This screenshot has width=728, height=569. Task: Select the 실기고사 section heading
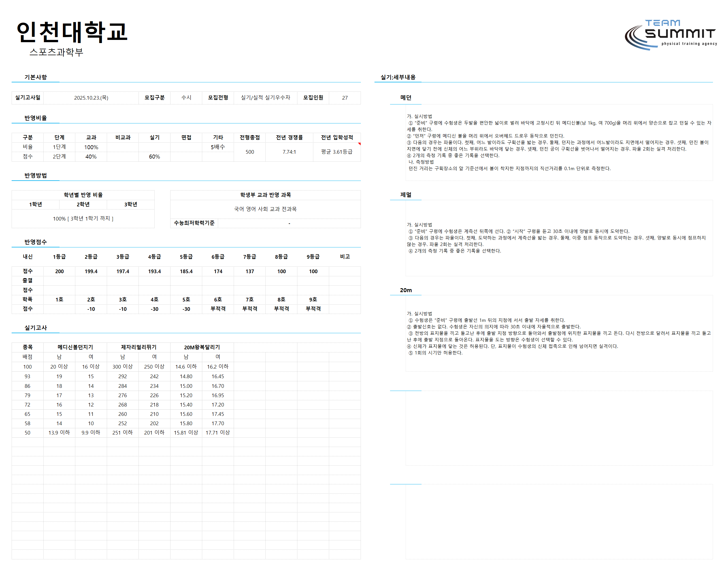pos(36,328)
